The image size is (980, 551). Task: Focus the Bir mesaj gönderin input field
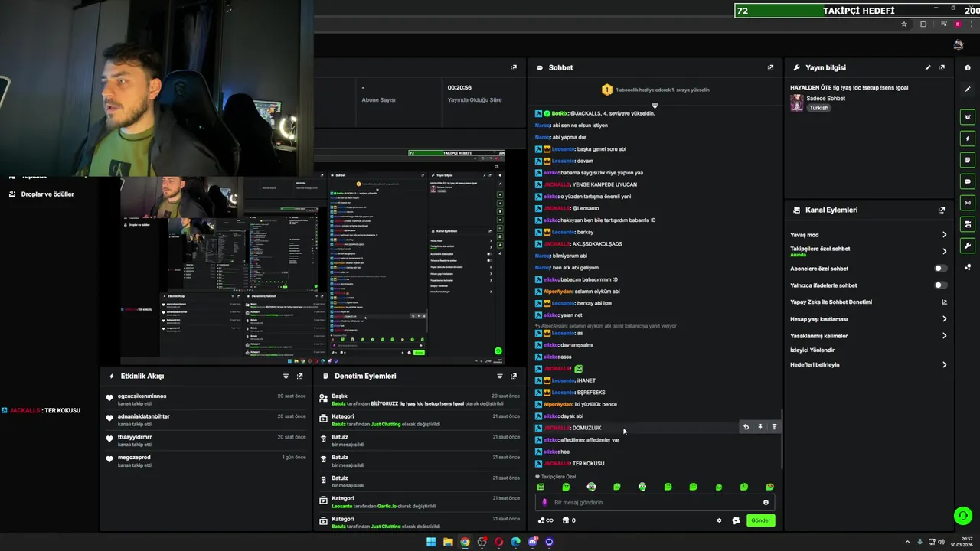(x=655, y=502)
